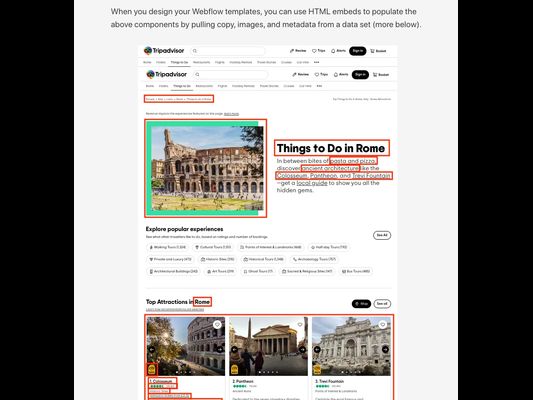Screen dimensions: 533x400
Task: Select Flights tab in the lower nav
Action: coord(222,86)
